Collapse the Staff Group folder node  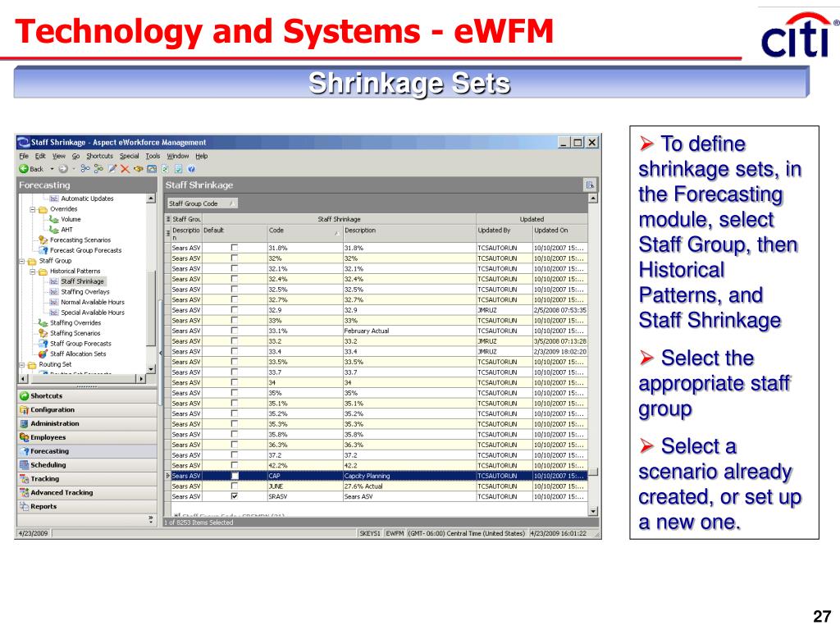[22, 262]
